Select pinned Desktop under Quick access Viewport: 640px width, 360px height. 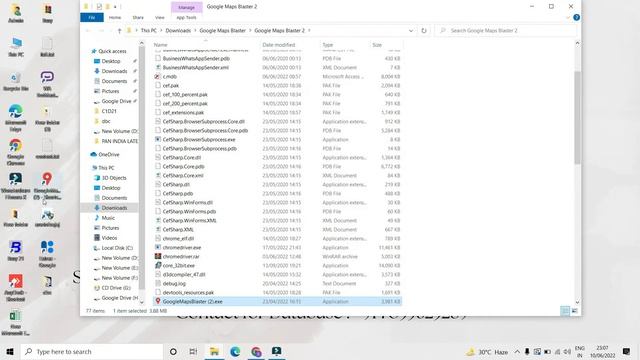(111, 61)
